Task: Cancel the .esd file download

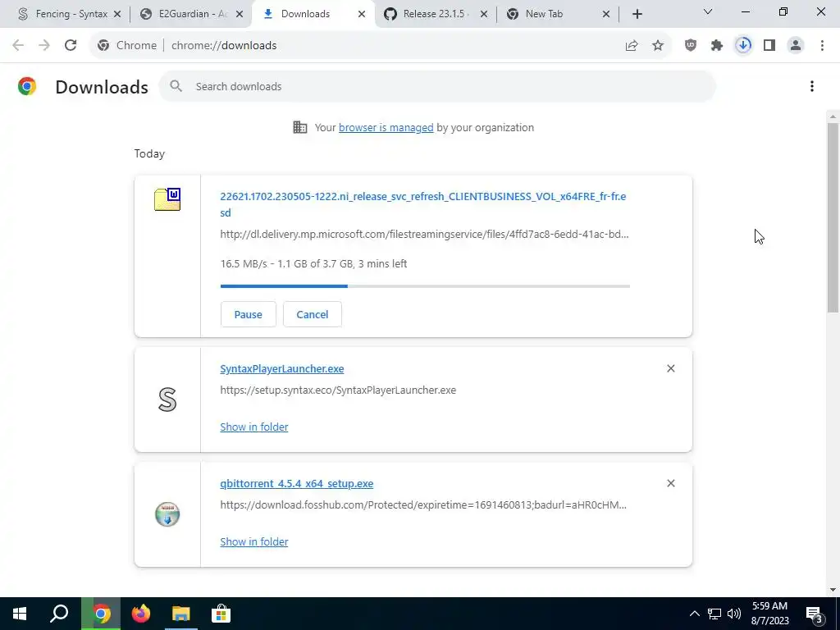Action: tap(313, 314)
